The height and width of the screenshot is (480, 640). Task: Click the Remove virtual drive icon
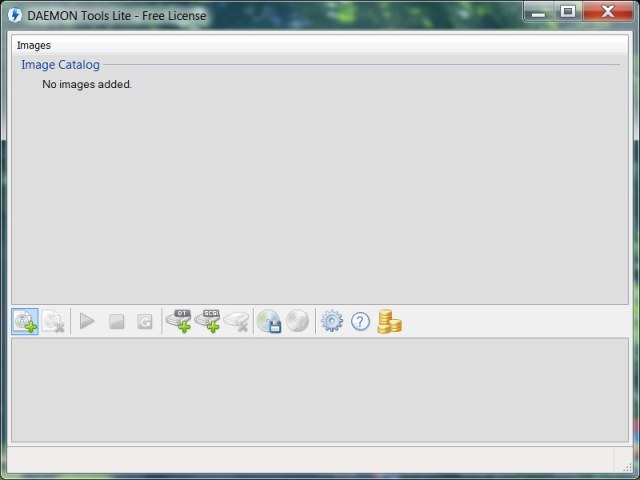[x=236, y=321]
